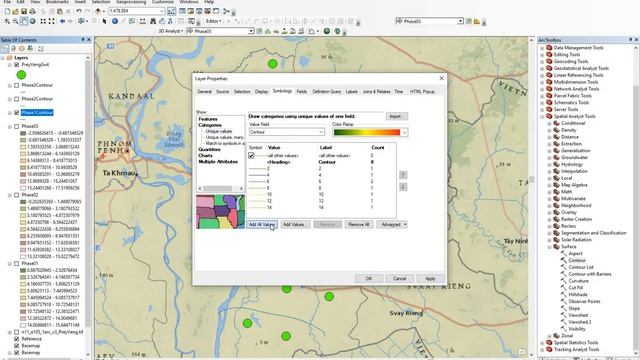Click the Aspect tool in ArcToolbox

(x=575, y=253)
